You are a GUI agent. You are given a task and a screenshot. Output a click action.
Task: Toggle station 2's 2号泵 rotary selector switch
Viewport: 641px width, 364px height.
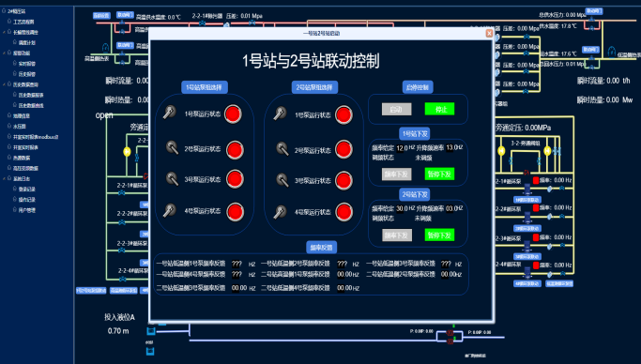pos(282,148)
